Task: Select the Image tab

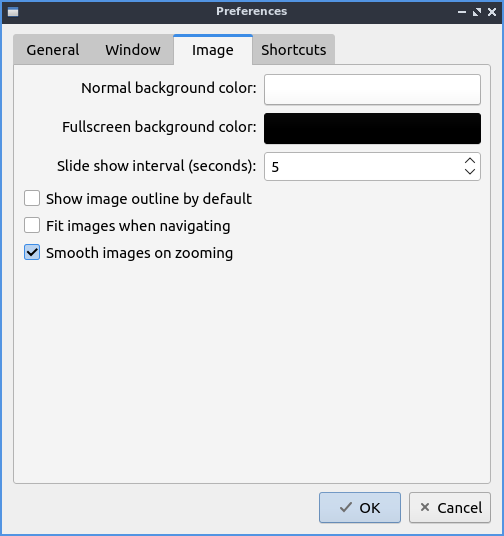Action: coord(213,50)
